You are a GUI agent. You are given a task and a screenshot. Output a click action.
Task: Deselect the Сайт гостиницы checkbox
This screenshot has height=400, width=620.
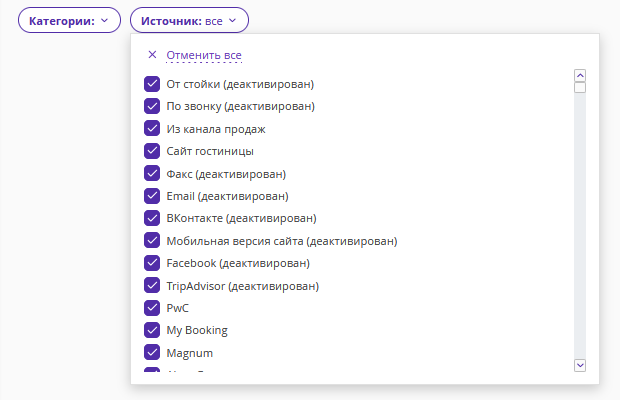[x=153, y=151]
